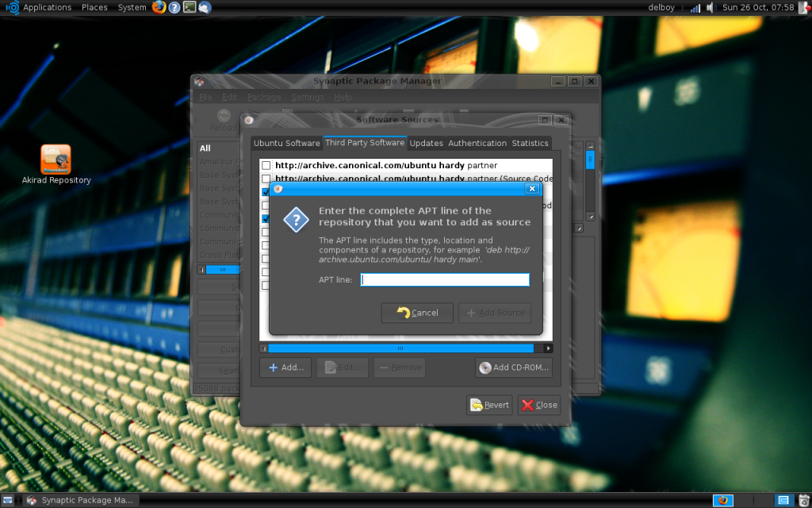Open the Ubuntu Studio logo menu icon

[x=12, y=7]
